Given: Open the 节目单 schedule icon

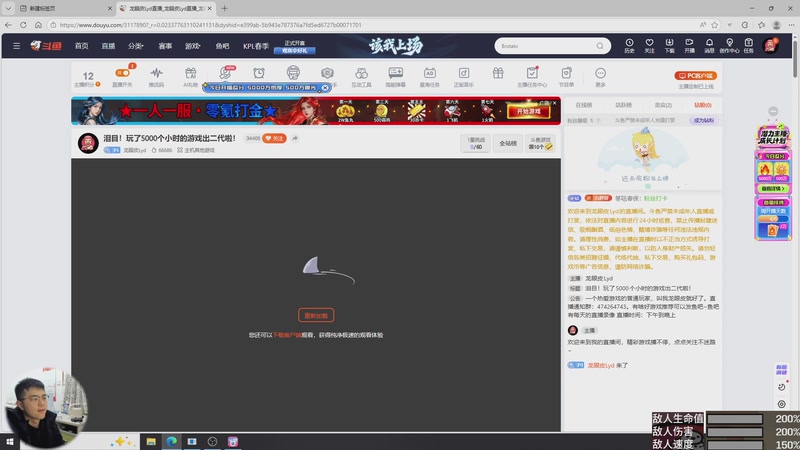Looking at the screenshot, I should 566,77.
